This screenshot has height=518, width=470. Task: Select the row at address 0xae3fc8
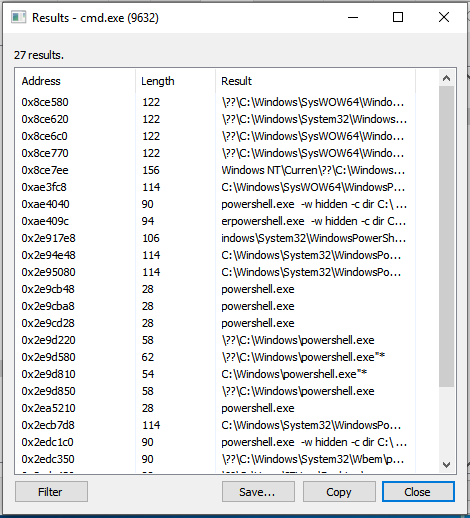[x=215, y=187]
